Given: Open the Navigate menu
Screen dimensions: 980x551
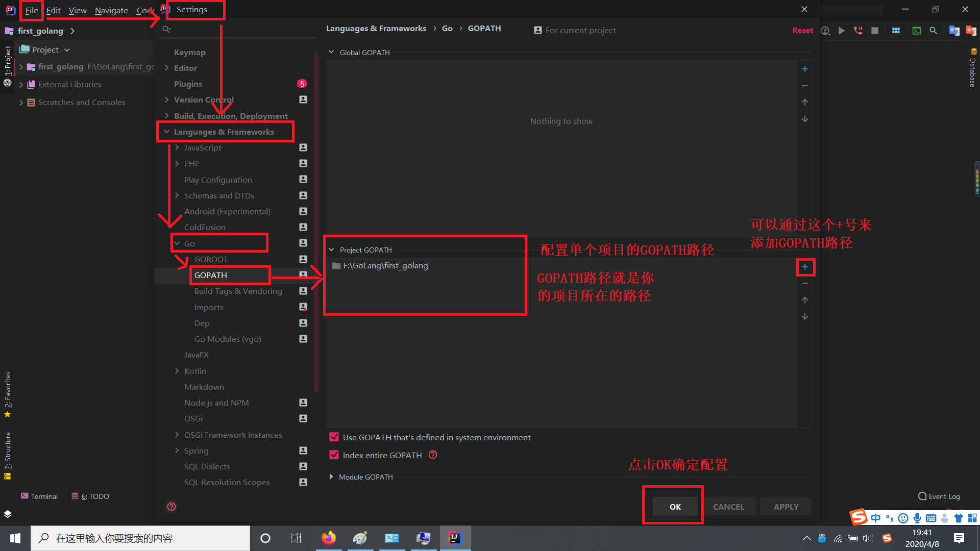Looking at the screenshot, I should coord(111,10).
